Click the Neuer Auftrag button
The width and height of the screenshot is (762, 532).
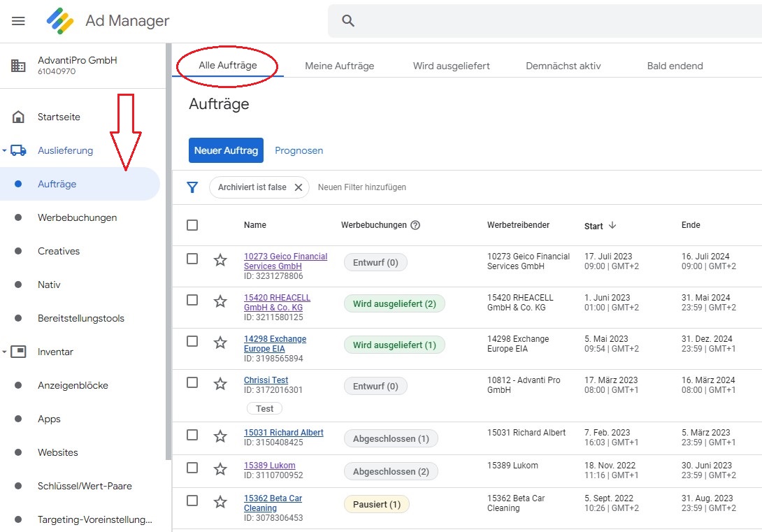point(226,150)
